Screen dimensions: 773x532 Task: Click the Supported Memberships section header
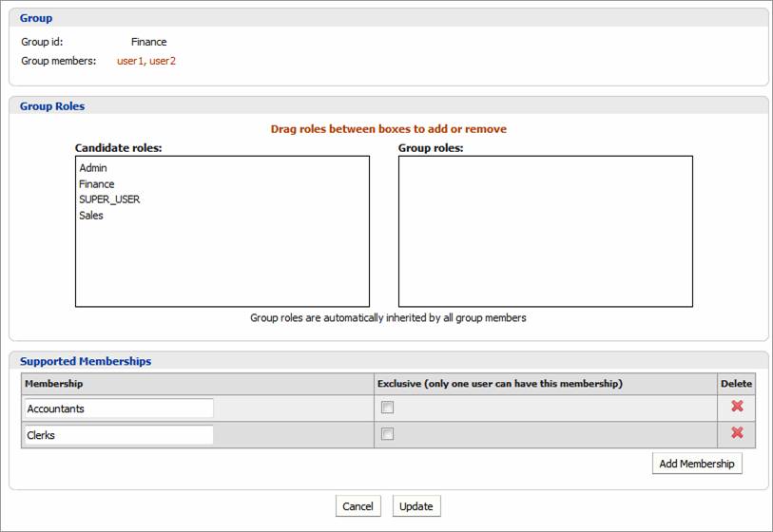pos(86,361)
